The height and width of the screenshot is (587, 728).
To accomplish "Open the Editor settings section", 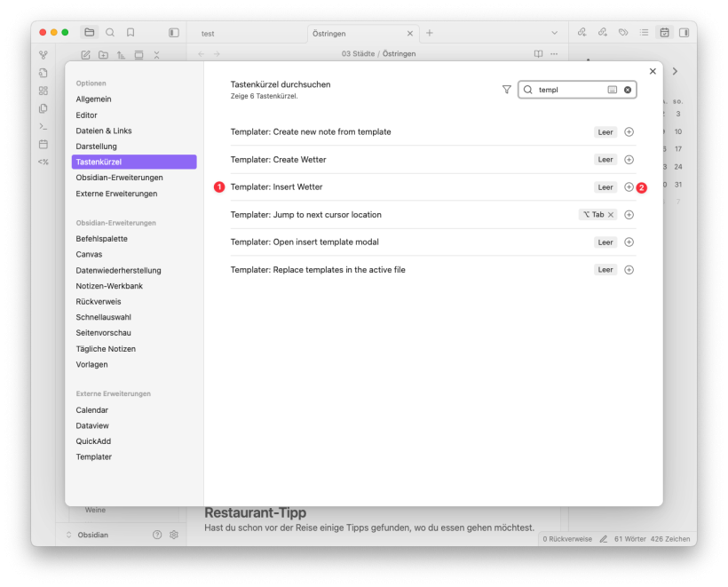I will click(x=134, y=115).
